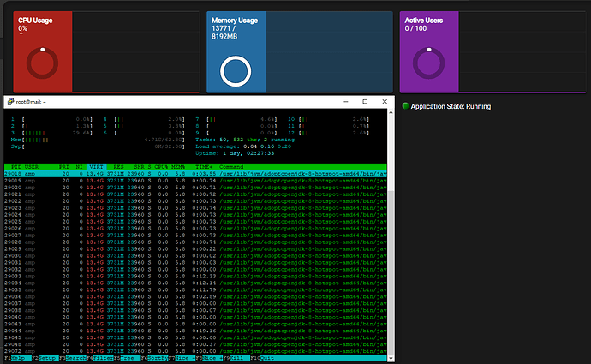Click F10 Quit to exit htop
The height and width of the screenshot is (364, 591).
click(262, 358)
